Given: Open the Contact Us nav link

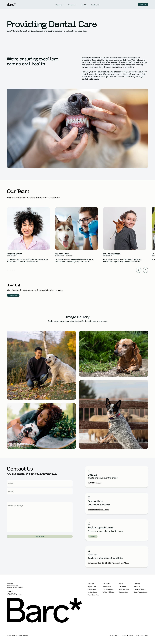Looking at the screenshot, I should click(x=95, y=5).
